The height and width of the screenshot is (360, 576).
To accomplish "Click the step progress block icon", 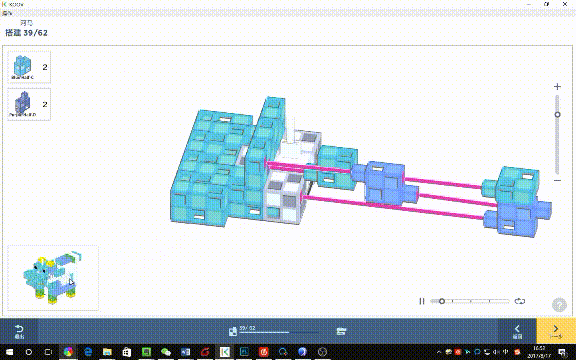I will point(233,331).
